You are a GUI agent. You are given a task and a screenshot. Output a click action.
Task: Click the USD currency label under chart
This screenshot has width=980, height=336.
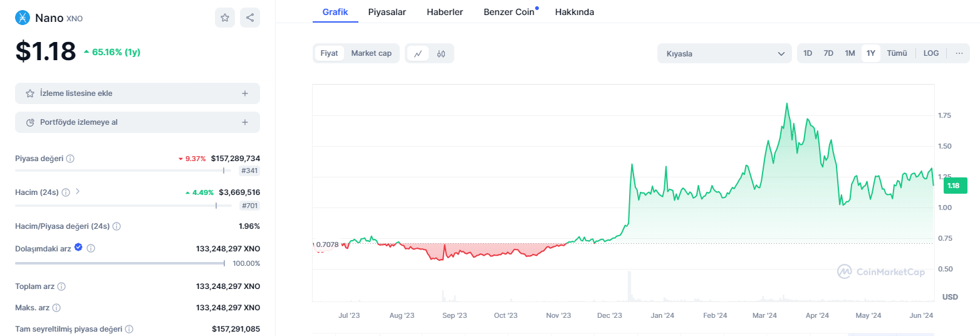(950, 297)
